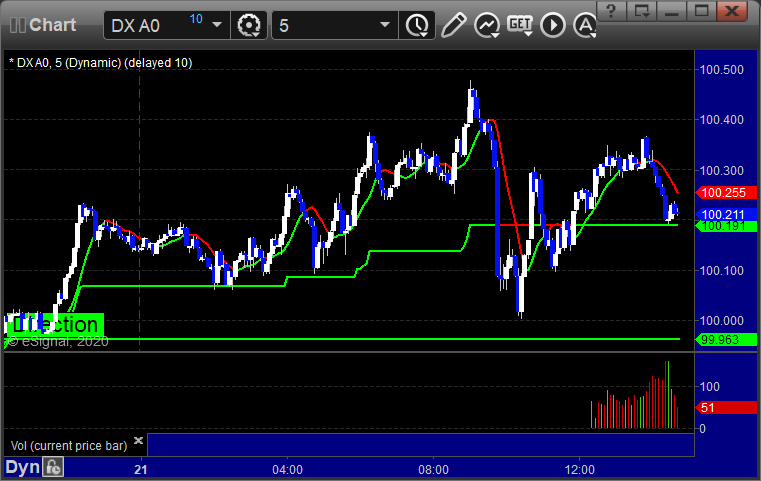Click the 100.000 price axis label
The width and height of the screenshot is (761, 481).
tap(721, 320)
